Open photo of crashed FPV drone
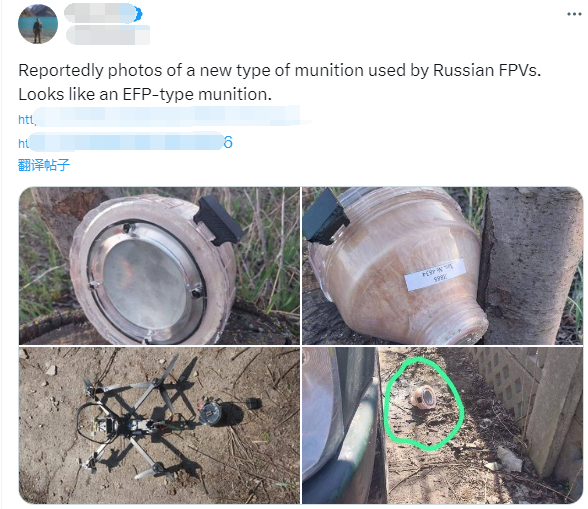 tap(159, 425)
